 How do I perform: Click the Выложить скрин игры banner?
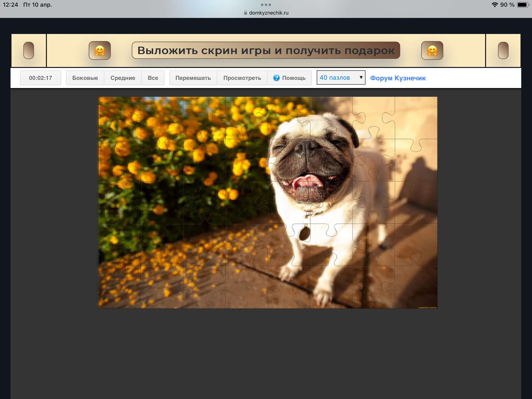coord(266,50)
